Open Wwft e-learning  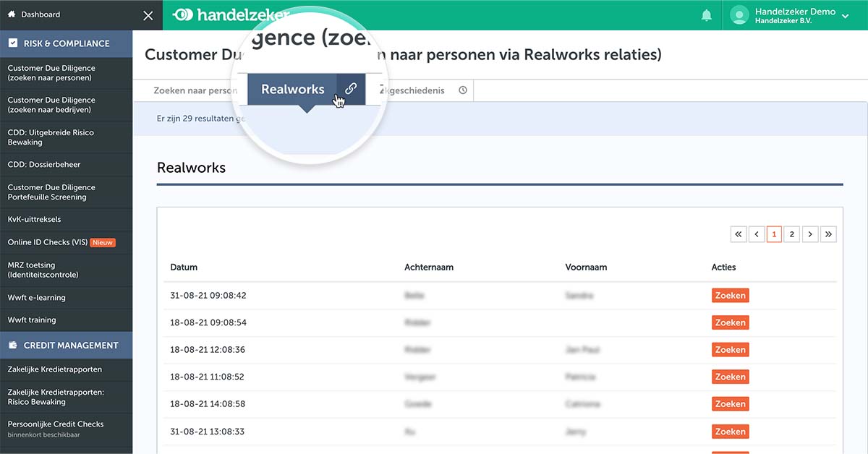click(x=67, y=297)
